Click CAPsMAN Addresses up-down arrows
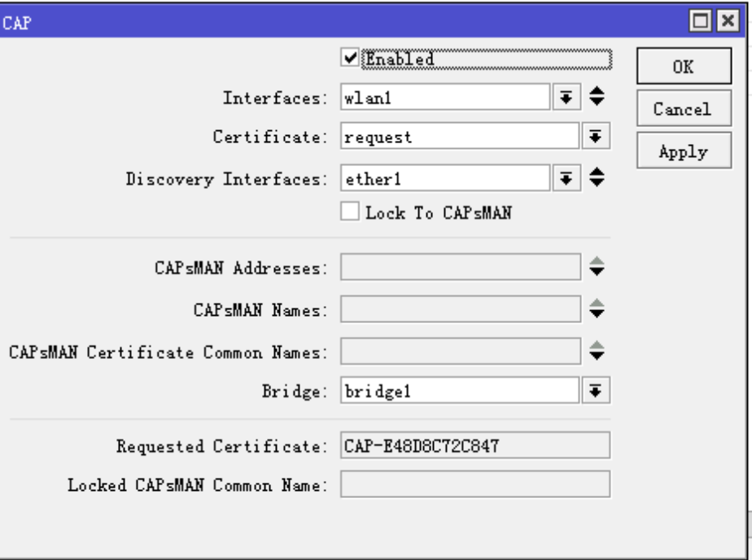 597,267
